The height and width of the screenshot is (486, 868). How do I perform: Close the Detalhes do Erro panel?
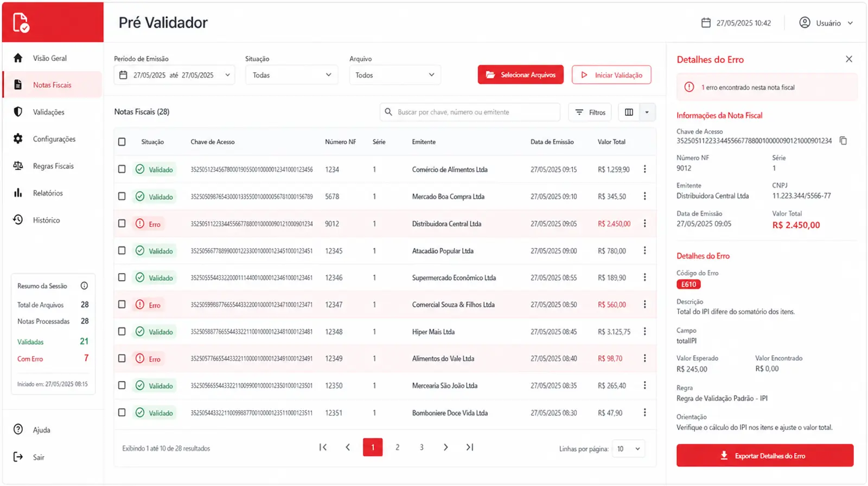(x=849, y=59)
